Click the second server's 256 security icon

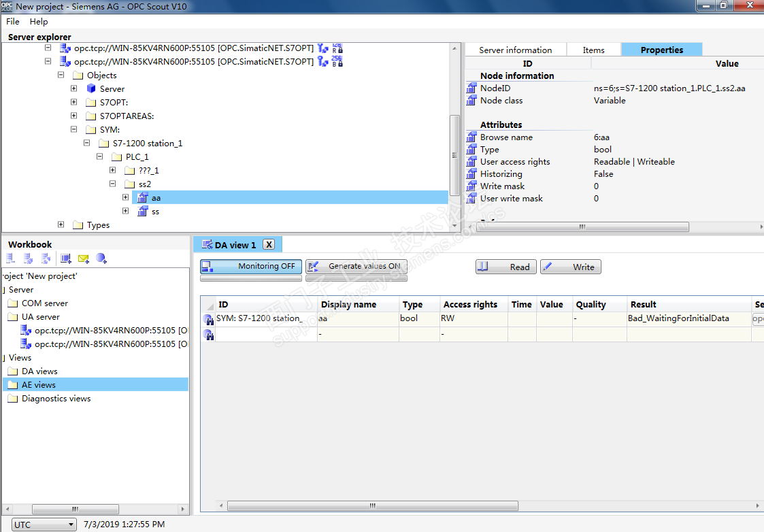coord(337,61)
